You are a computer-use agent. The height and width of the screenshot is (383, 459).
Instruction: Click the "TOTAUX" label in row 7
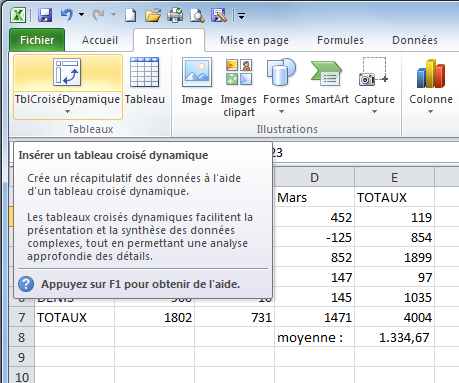click(x=75, y=317)
